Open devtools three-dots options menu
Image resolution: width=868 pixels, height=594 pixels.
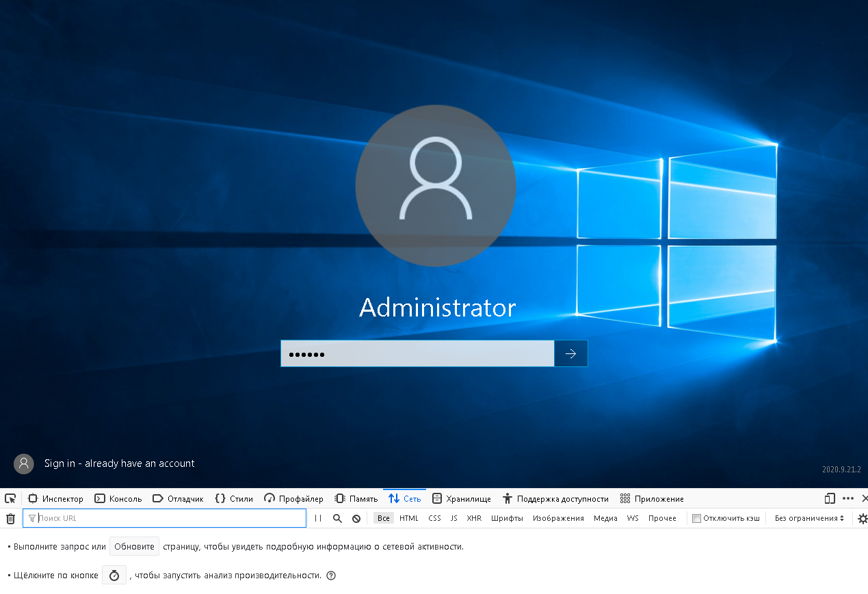(848, 499)
